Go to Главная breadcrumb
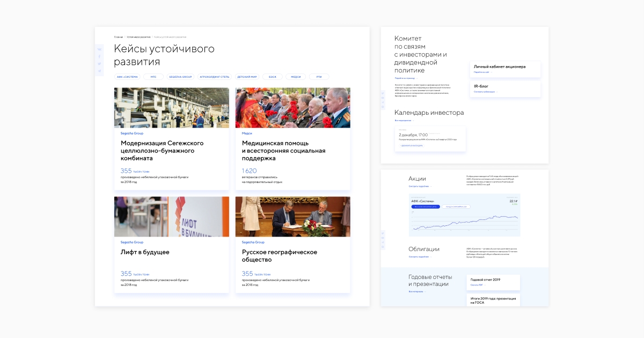The width and height of the screenshot is (644, 338). tap(119, 37)
